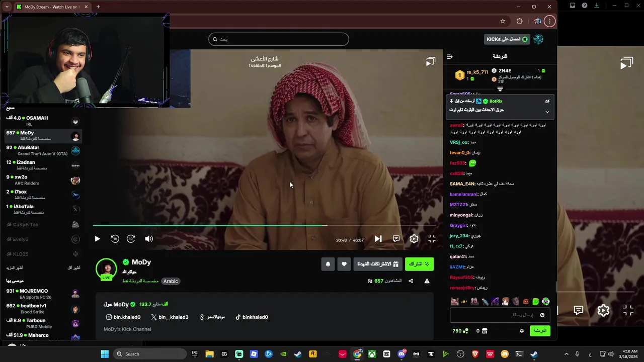Open user profile avatar menu
The width and height of the screenshot is (644, 362).
coord(538,39)
